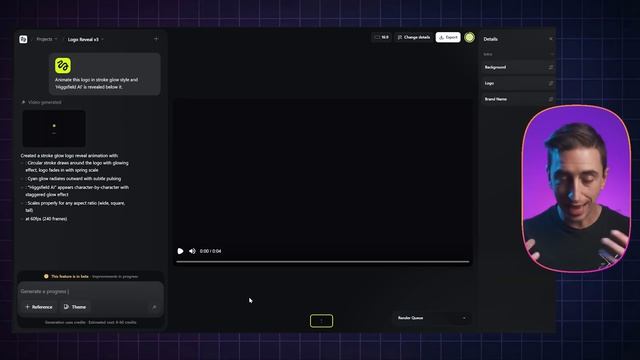Click the Change details button
Image resolution: width=640 pixels, height=360 pixels.
pos(414,37)
